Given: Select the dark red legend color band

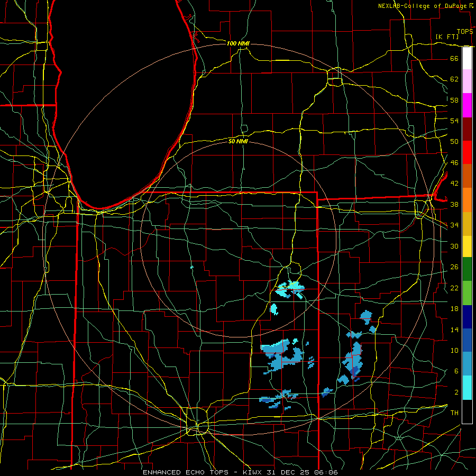Looking at the screenshot, I should click(x=467, y=129).
